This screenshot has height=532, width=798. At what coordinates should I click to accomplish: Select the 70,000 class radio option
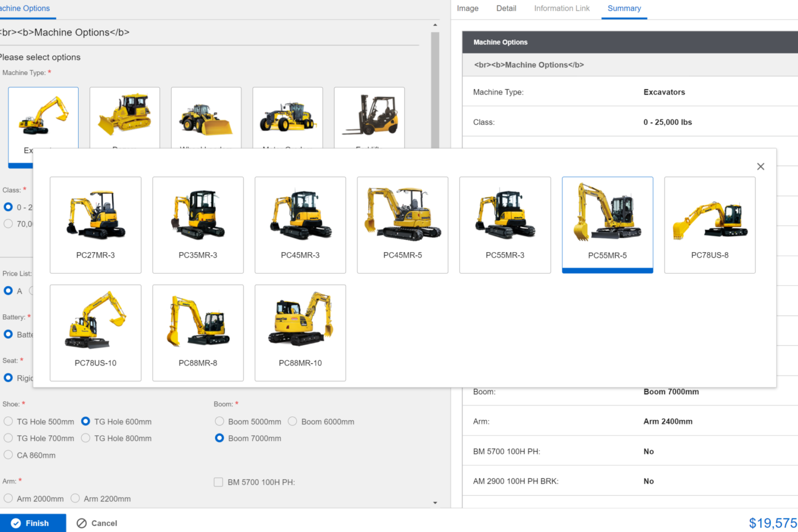point(9,224)
